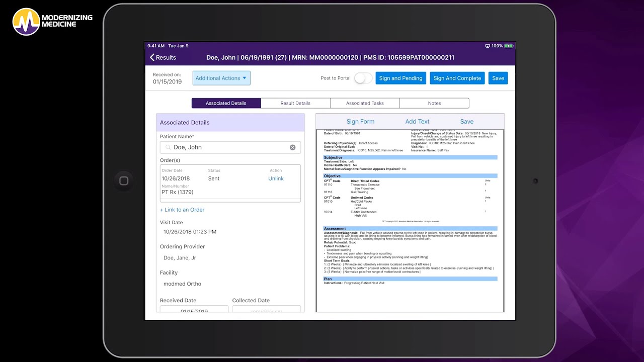Click Sign Form above the document

click(x=360, y=122)
